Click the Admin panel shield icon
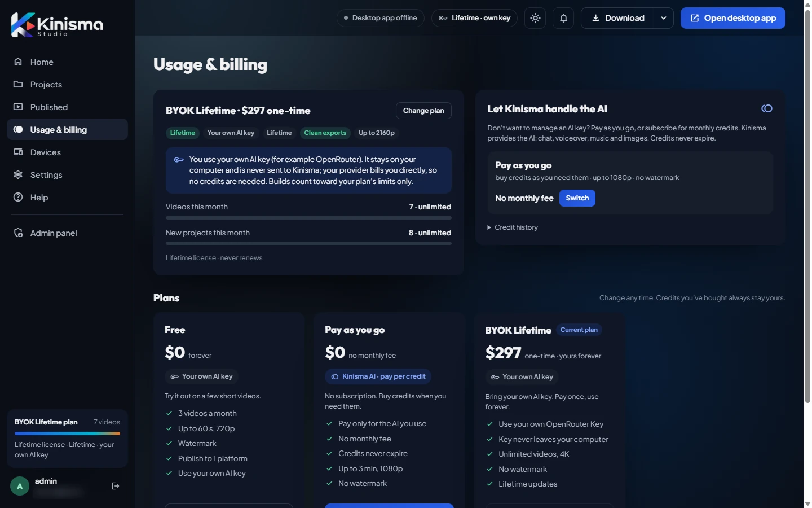Screen dimensions: 812x508 [x=18, y=233]
